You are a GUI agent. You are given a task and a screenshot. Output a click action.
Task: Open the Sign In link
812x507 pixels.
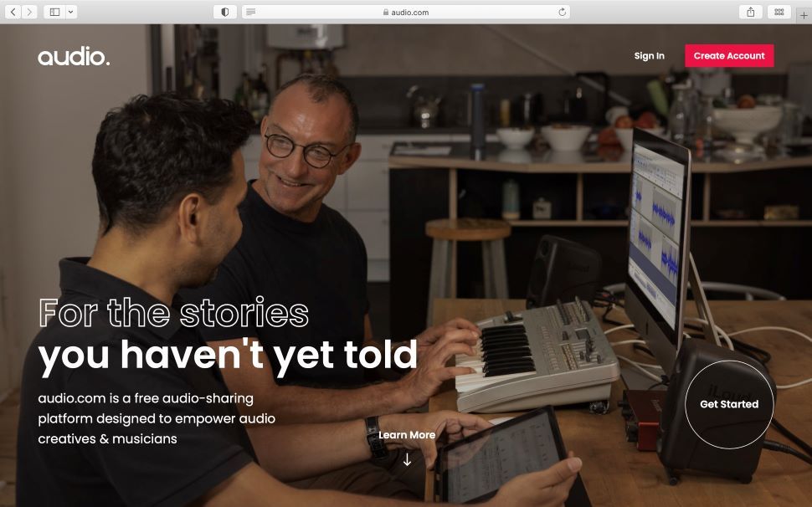pos(649,56)
